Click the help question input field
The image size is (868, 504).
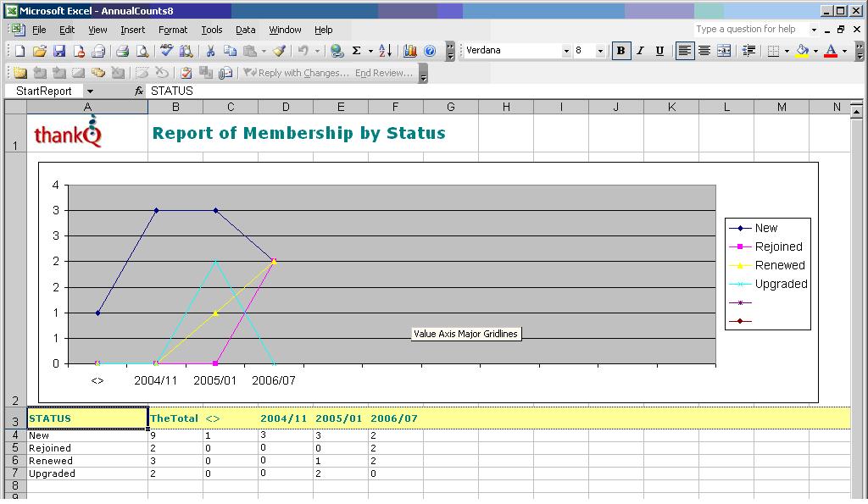coord(750,30)
